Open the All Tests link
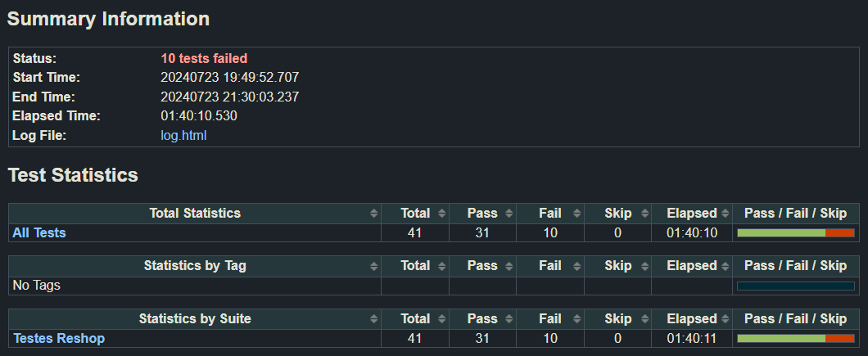This screenshot has height=356, width=868. click(39, 233)
